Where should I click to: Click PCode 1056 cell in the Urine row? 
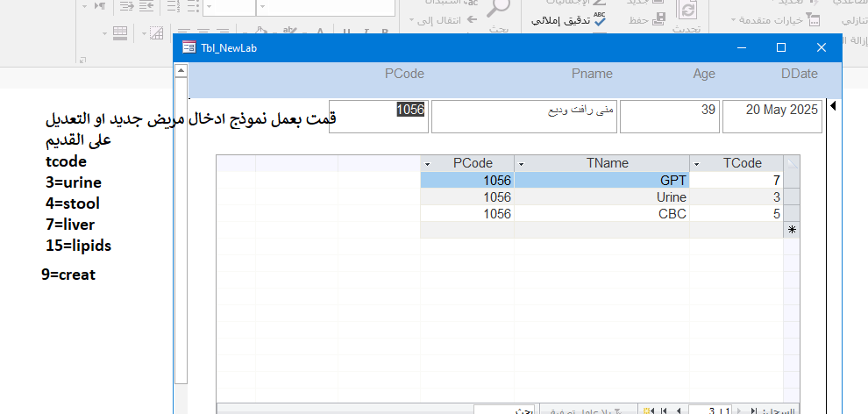[467, 197]
